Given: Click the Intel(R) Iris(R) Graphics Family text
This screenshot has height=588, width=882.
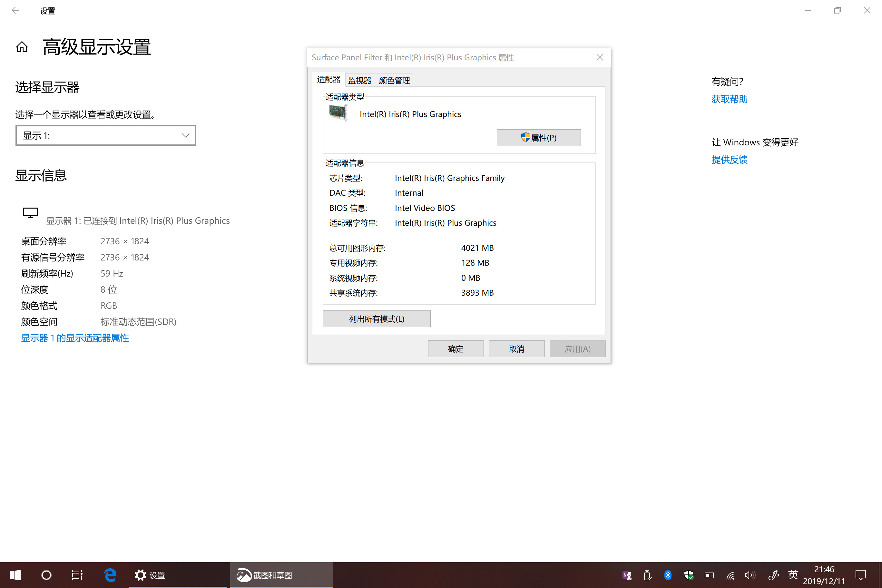Looking at the screenshot, I should tap(450, 178).
